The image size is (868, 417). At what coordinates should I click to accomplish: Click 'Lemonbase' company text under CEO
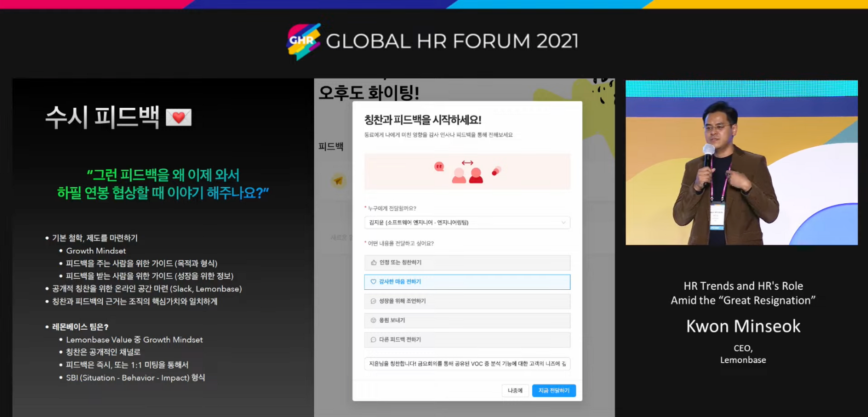pyautogui.click(x=743, y=360)
